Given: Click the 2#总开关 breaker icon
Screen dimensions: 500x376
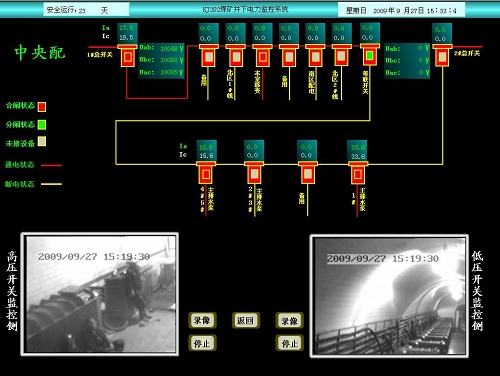Looking at the screenshot, I should click(442, 57).
